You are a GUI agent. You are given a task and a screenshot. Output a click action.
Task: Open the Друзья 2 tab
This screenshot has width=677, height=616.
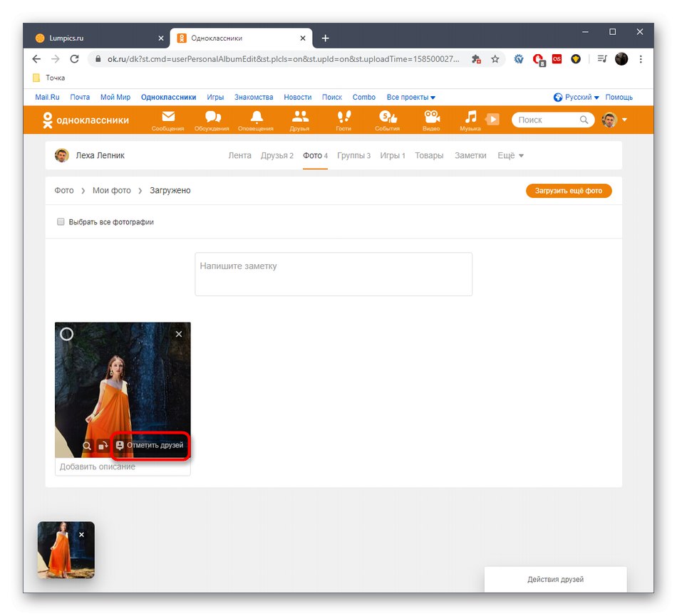pos(277,156)
